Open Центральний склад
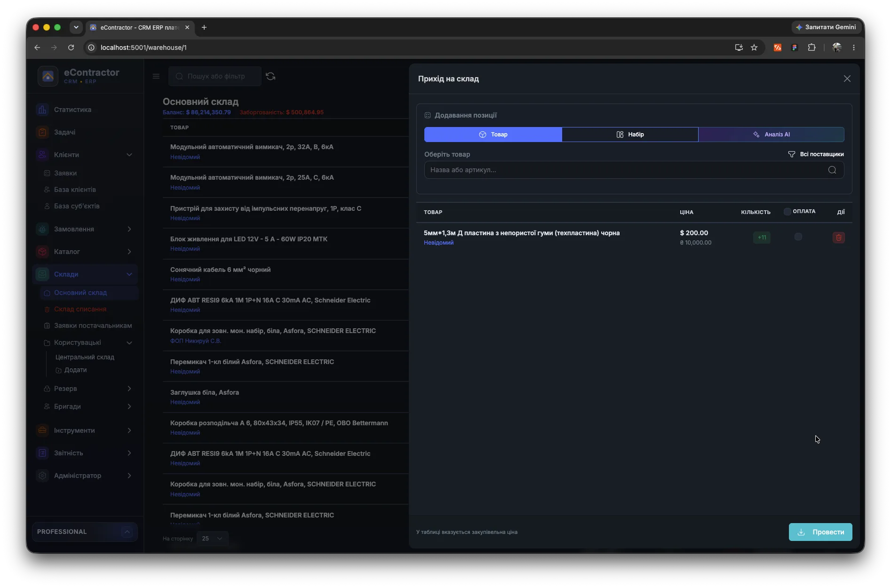 [x=85, y=357]
